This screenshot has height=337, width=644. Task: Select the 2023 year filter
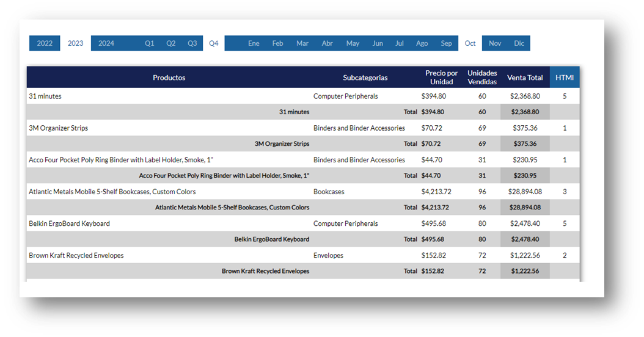point(76,43)
